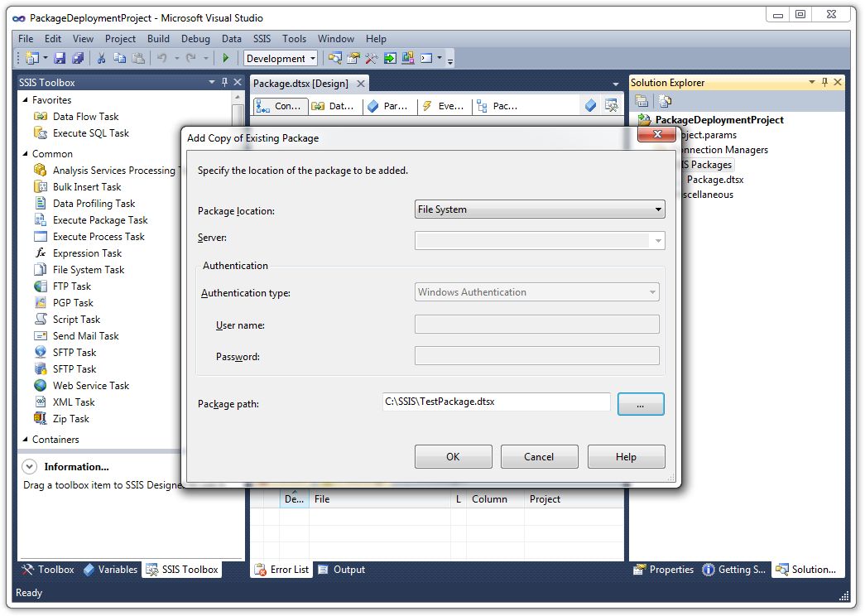Open the Event Handlers designer tab
This screenshot has width=865, height=616.
tap(444, 106)
